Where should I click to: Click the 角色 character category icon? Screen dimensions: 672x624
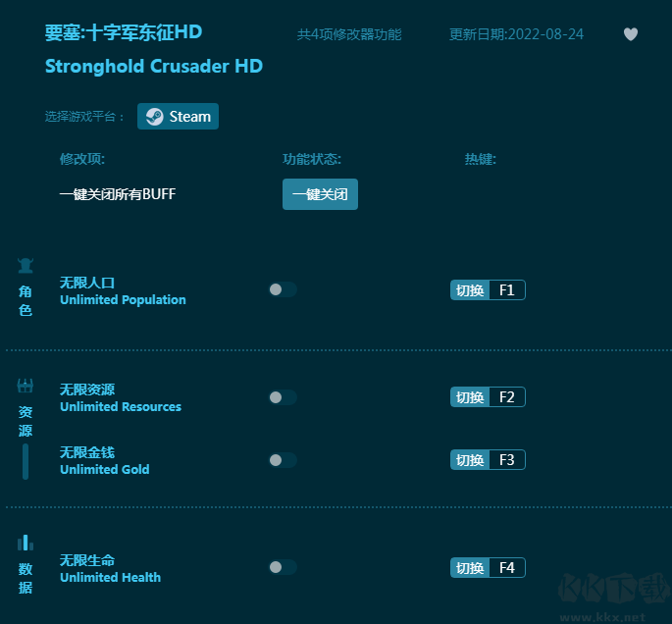[x=26, y=265]
